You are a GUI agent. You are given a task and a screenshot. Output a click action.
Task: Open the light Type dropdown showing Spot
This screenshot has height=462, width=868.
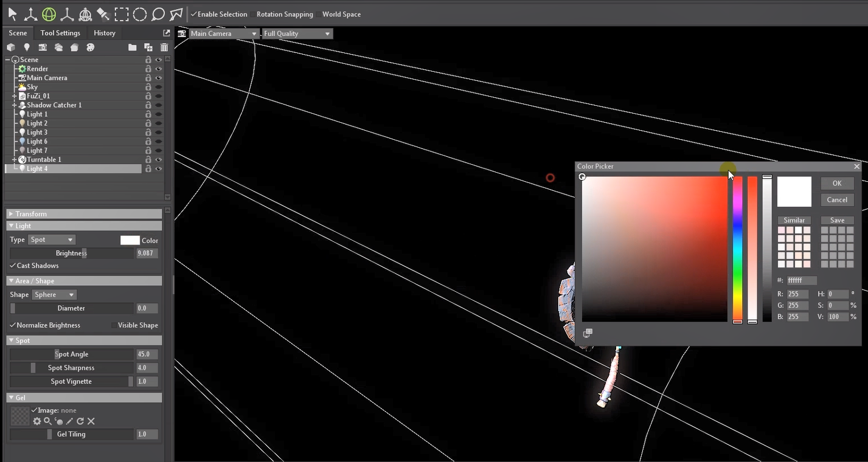[x=52, y=240]
